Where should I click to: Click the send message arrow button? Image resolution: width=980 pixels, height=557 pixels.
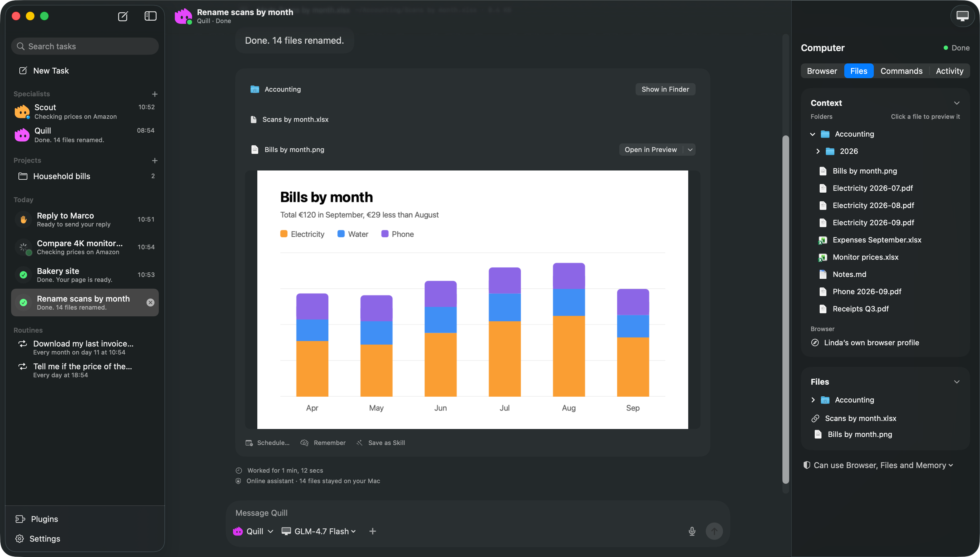[x=714, y=531]
